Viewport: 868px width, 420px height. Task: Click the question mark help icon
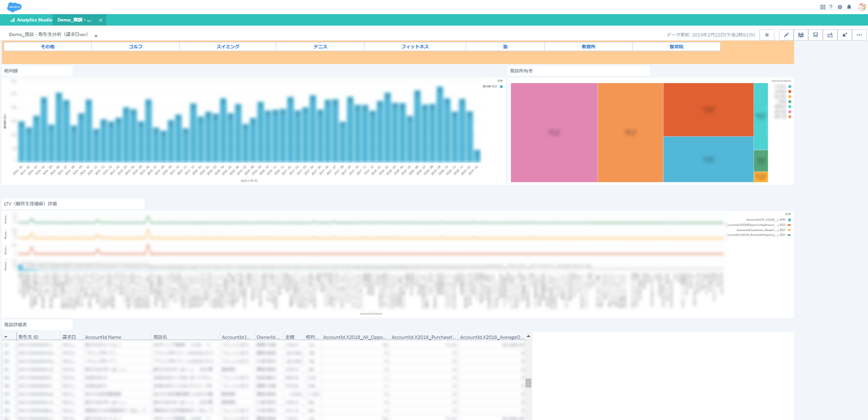click(831, 7)
